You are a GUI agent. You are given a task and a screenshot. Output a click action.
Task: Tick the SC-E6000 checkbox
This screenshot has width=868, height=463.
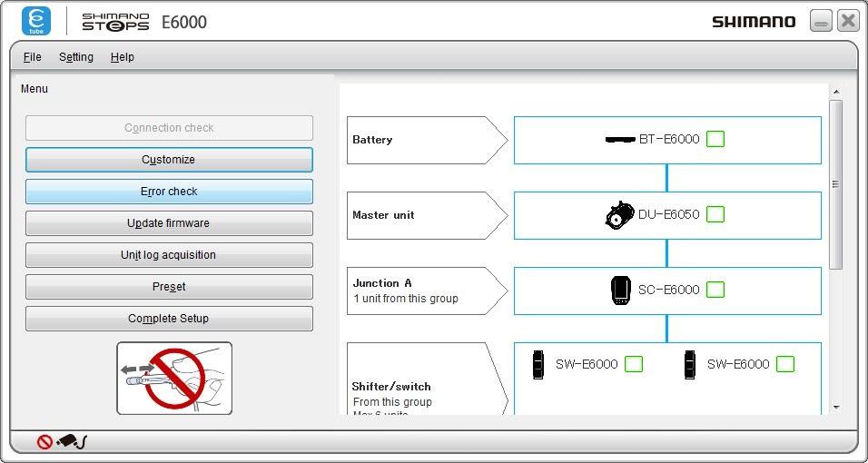coord(715,290)
